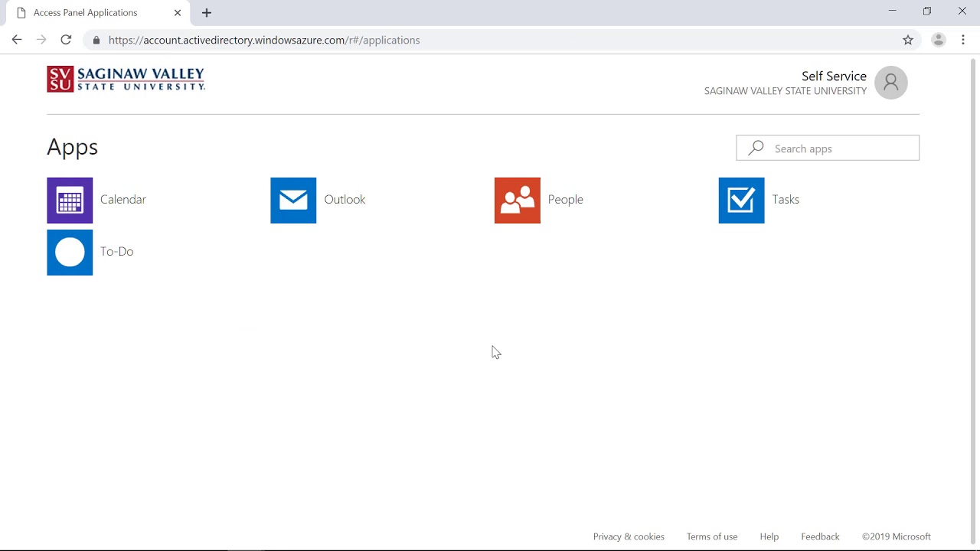Focus the Search apps input field

(828, 148)
